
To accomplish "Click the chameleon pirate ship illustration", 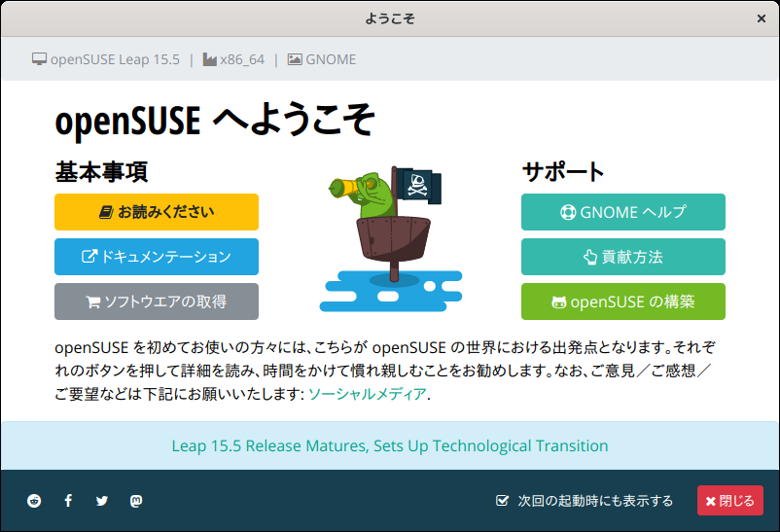I will pos(391,239).
